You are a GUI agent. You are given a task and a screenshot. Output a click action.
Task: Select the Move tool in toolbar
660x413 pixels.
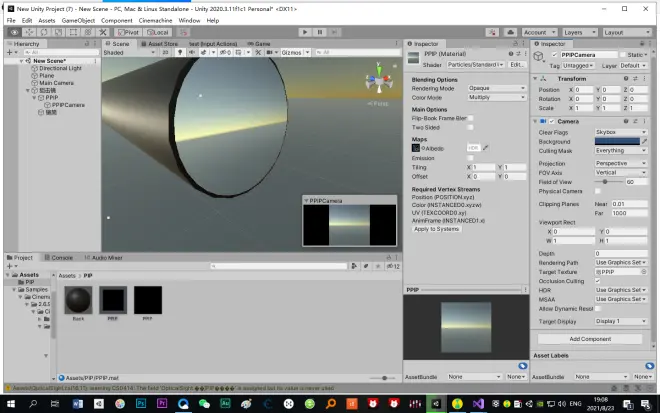28,32
